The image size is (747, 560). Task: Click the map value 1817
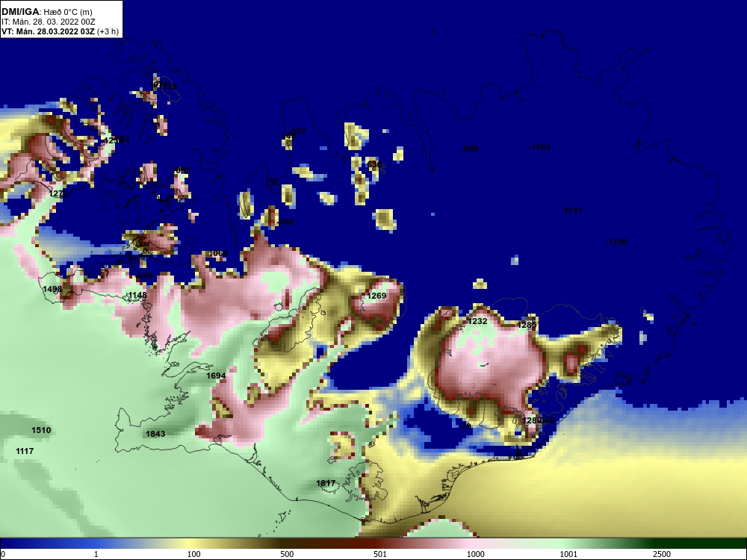pyautogui.click(x=326, y=483)
